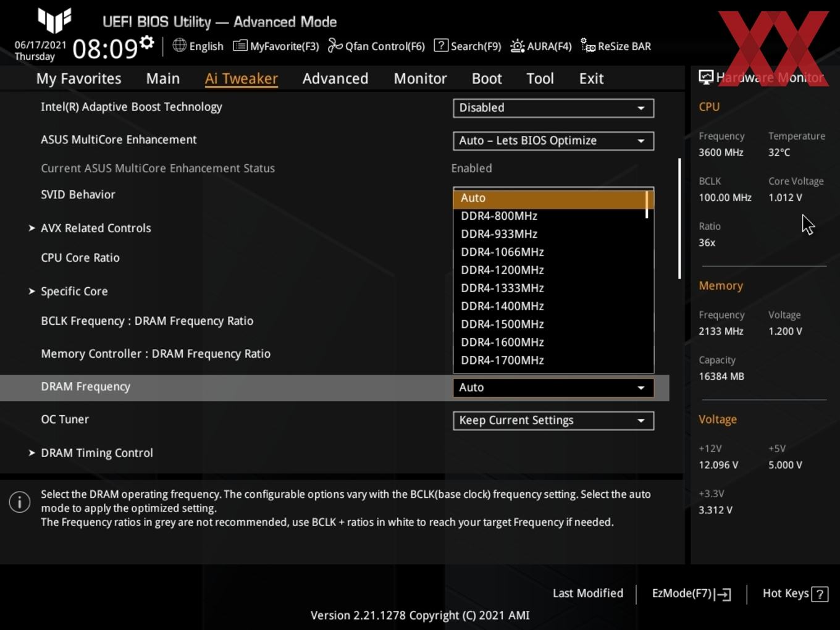Select DDR4-1333MHz option
Screen dimensions: 840x630
(550, 288)
